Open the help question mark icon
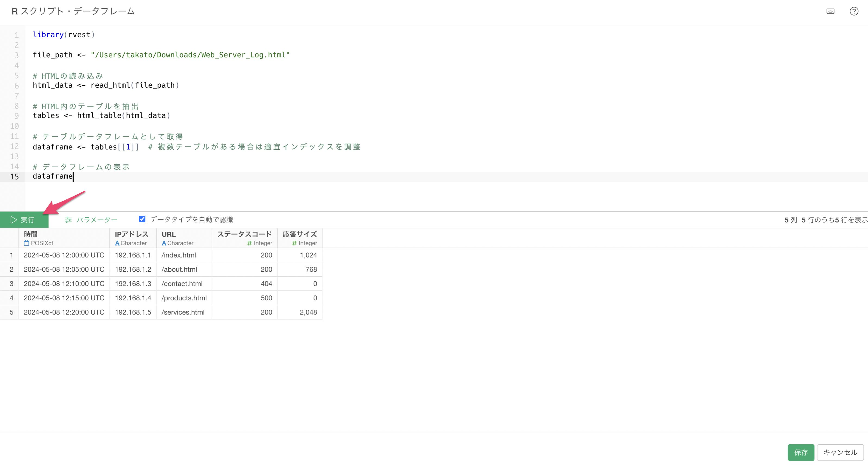868x465 pixels. click(x=854, y=11)
